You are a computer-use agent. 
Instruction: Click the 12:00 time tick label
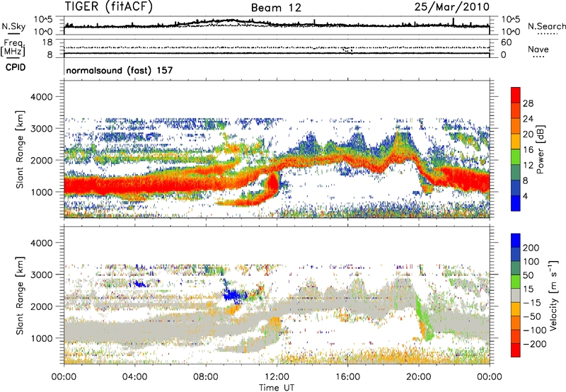(x=277, y=377)
